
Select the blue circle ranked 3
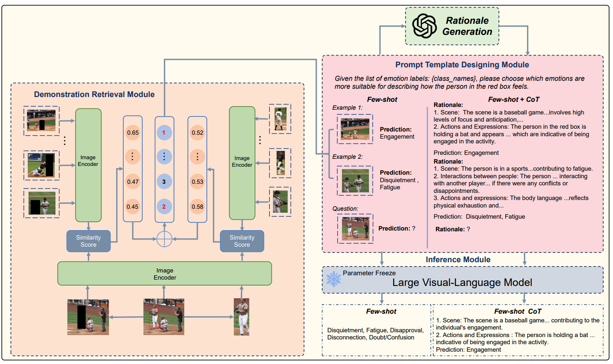[x=164, y=182]
